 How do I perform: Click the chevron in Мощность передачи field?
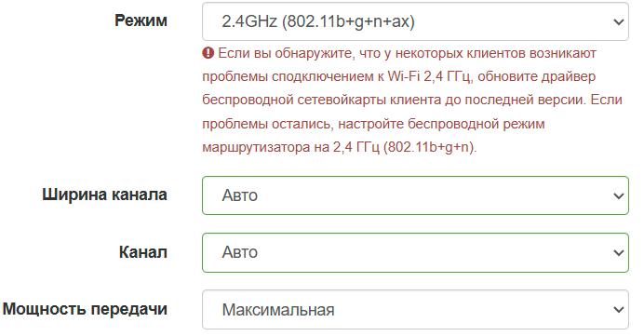coord(619,310)
